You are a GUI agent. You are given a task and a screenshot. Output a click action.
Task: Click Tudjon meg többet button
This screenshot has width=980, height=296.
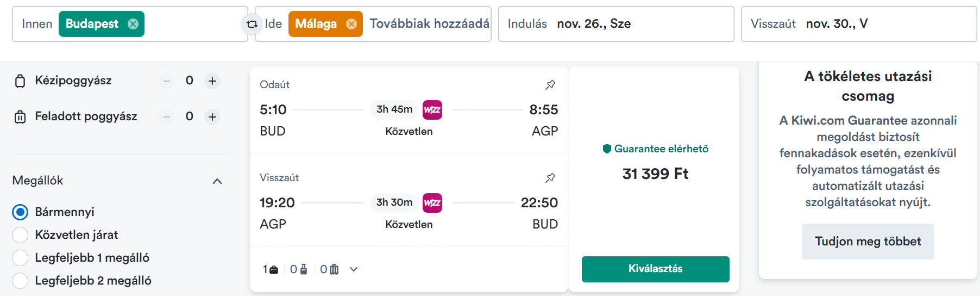(x=868, y=242)
